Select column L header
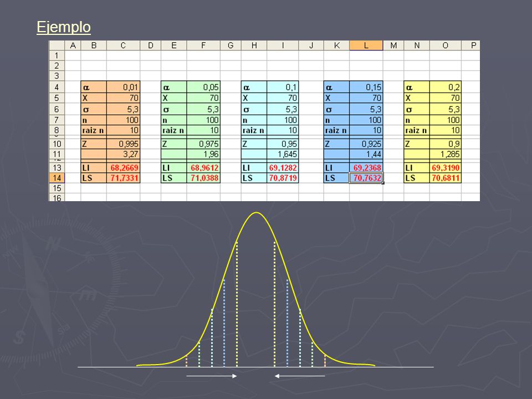Screen dimensions: 532x399 coord(366,45)
